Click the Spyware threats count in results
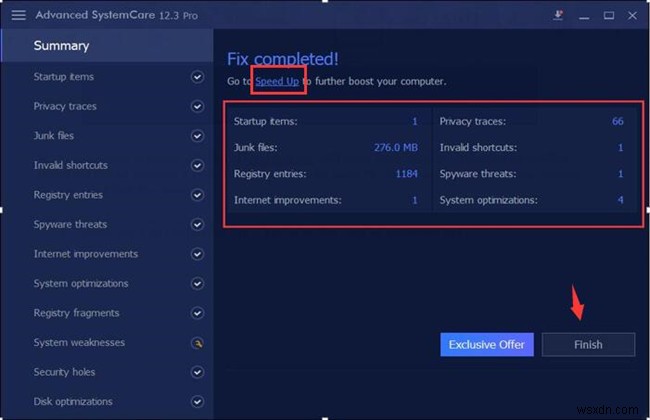This screenshot has height=420, width=650. point(621,174)
